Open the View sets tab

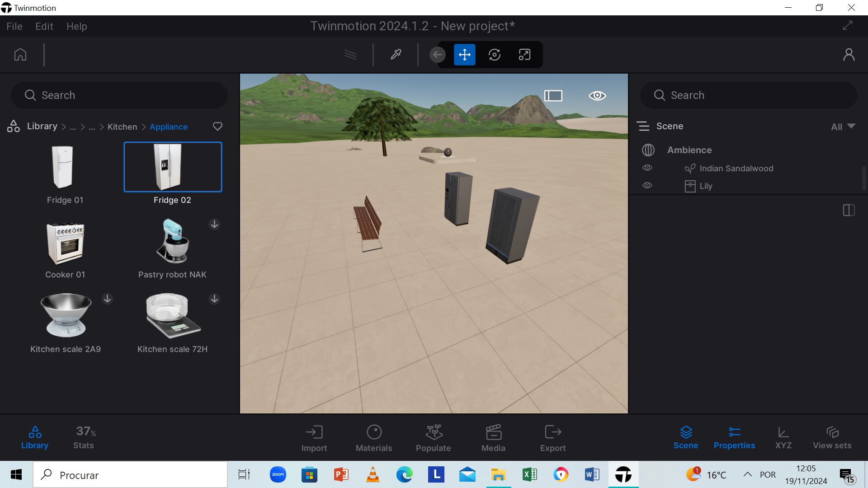pos(832,437)
